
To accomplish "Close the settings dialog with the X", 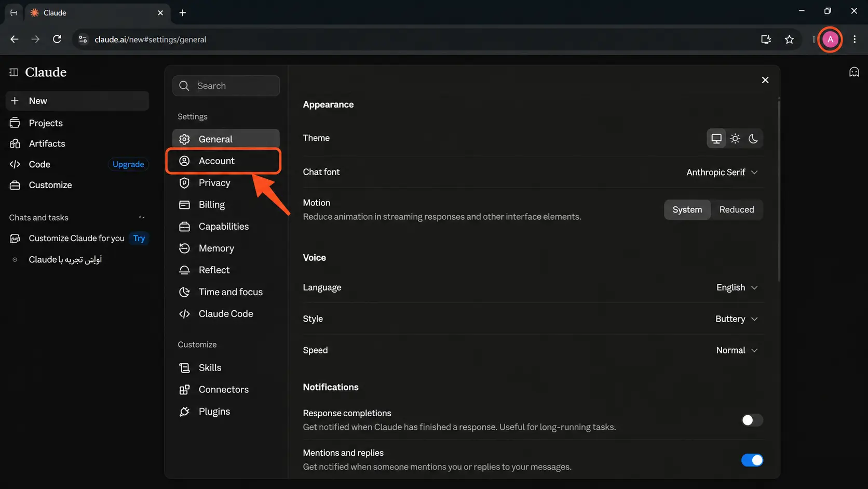I will [x=765, y=80].
